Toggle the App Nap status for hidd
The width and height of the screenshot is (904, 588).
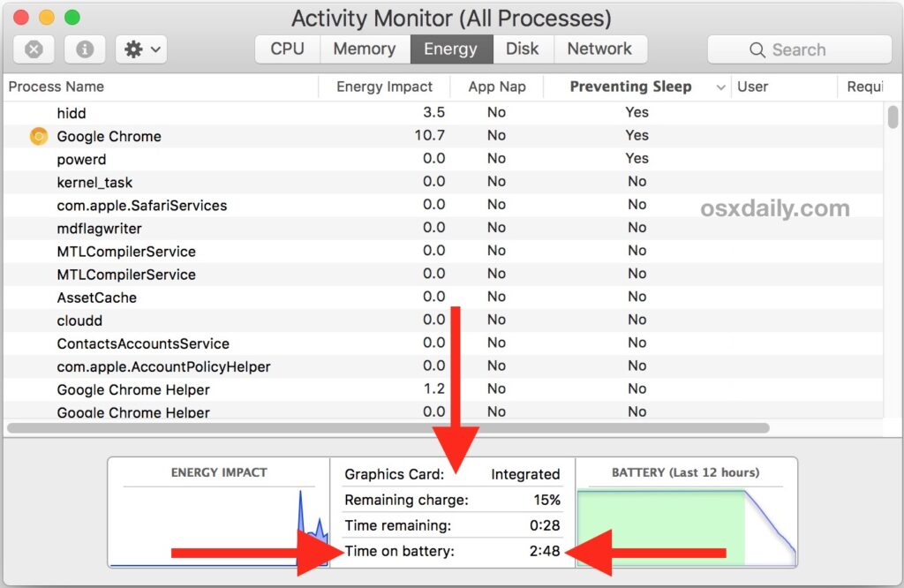click(x=496, y=113)
